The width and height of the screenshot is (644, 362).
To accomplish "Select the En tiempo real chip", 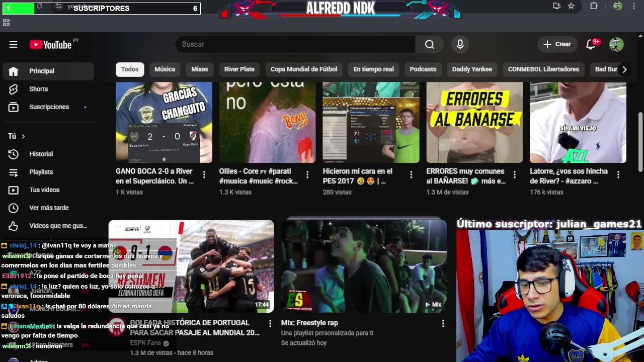I will [373, 69].
